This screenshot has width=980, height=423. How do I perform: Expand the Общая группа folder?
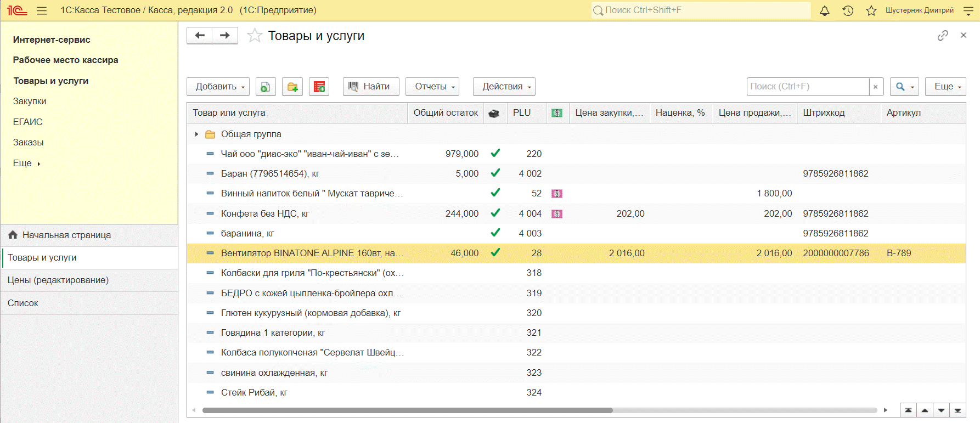(196, 134)
